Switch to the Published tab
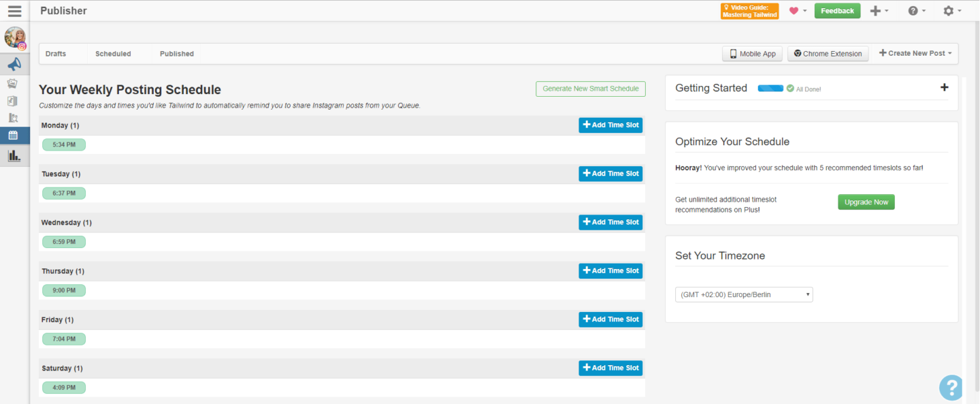 (x=177, y=54)
